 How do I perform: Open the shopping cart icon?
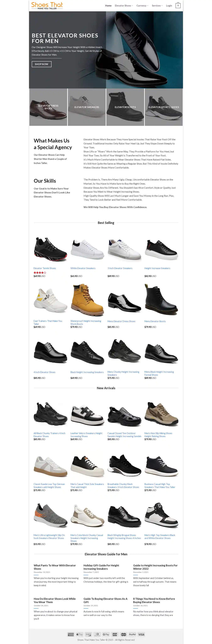pyautogui.click(x=178, y=6)
